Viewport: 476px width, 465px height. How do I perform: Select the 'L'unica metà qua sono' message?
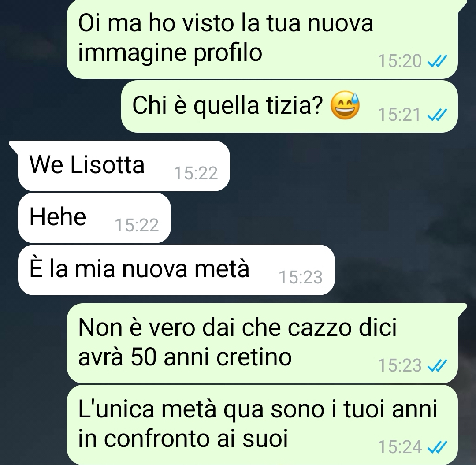262,424
